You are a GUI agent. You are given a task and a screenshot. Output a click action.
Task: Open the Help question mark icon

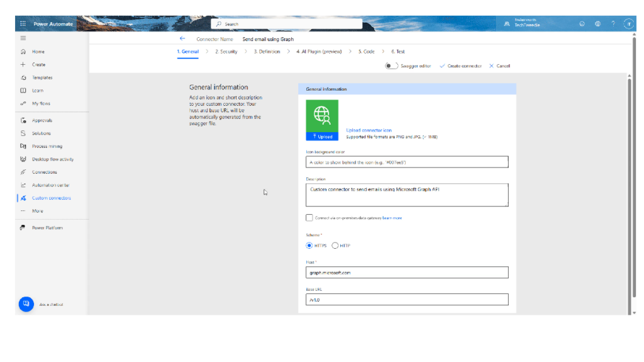tap(613, 24)
